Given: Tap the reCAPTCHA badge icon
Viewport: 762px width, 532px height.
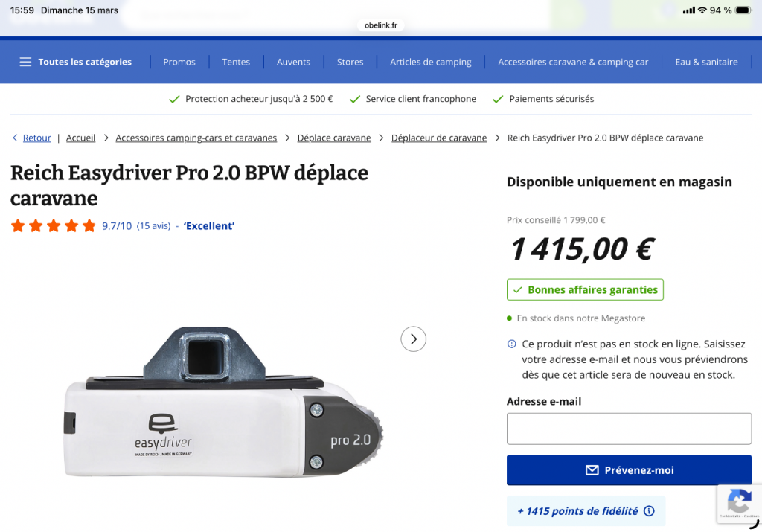Looking at the screenshot, I should click(738, 502).
